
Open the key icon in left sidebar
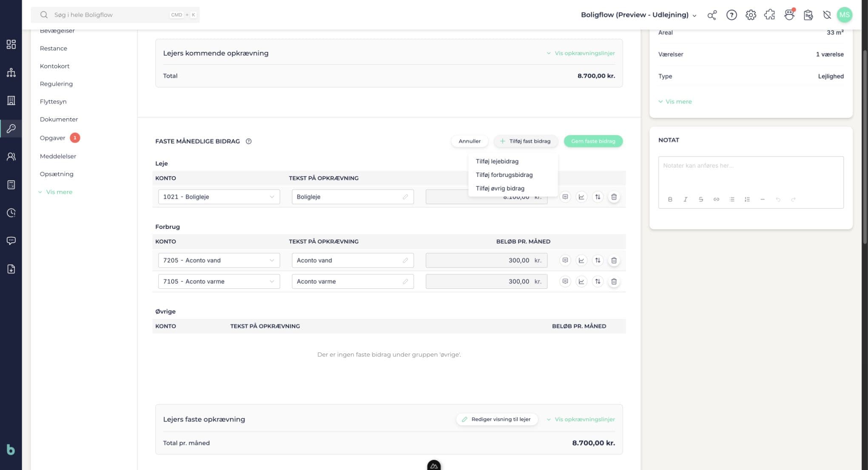(11, 128)
